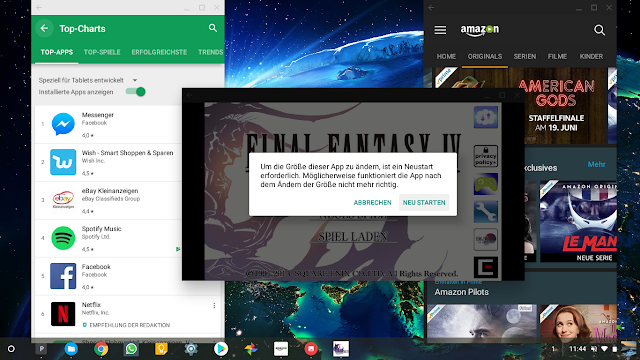Select the FILME tab in Amazon

(557, 56)
